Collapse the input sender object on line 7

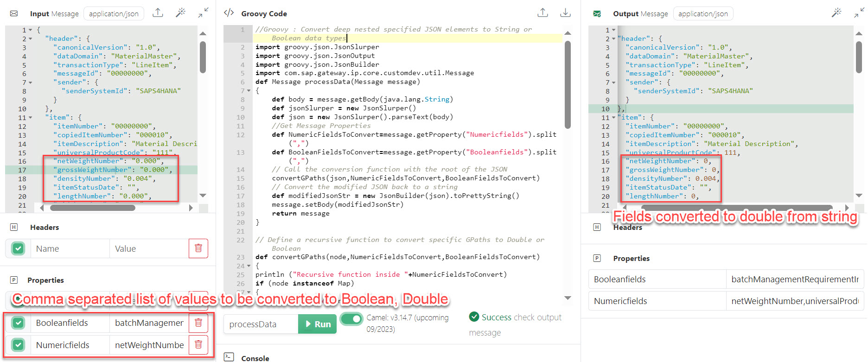point(31,83)
